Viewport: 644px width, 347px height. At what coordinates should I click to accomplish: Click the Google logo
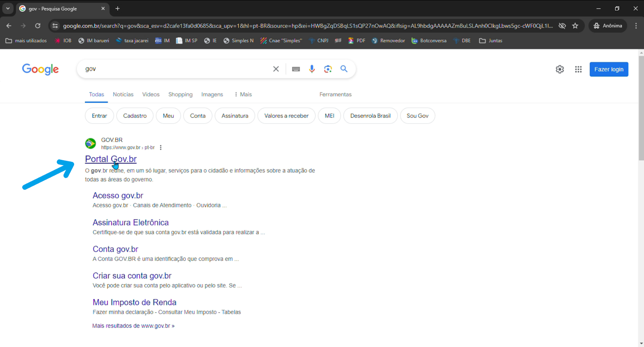click(x=40, y=69)
